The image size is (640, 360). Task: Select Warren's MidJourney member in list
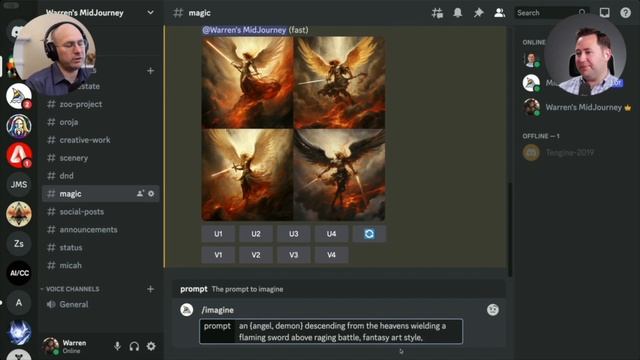click(577, 107)
